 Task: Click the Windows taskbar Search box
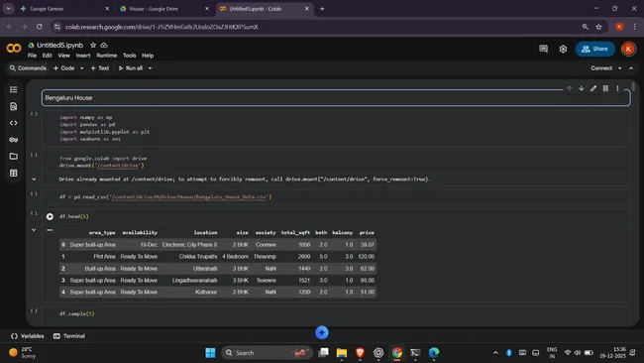[267, 353]
